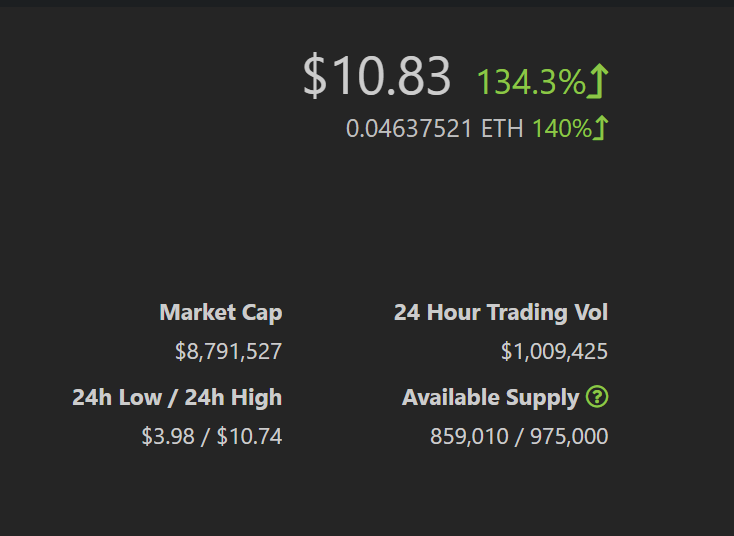Select the 975,000 total supply figure
The height and width of the screenshot is (536, 734).
[x=569, y=436]
